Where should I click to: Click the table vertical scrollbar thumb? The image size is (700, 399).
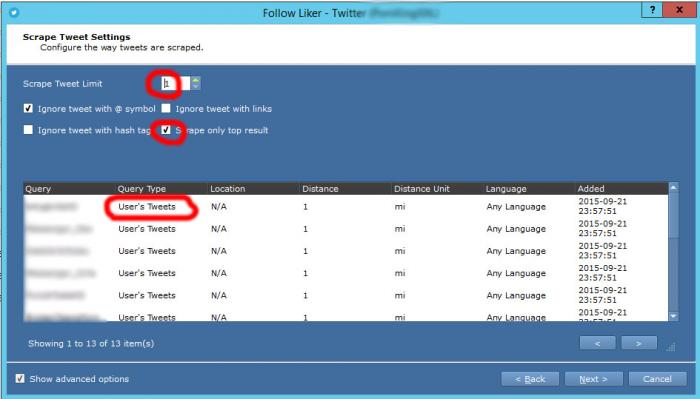click(673, 216)
